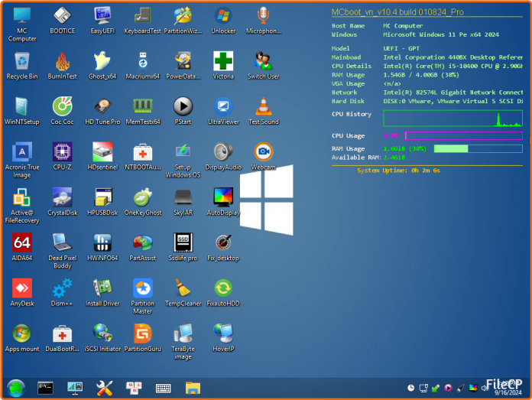Open DisplayAudio speaker icon

pos(223,157)
